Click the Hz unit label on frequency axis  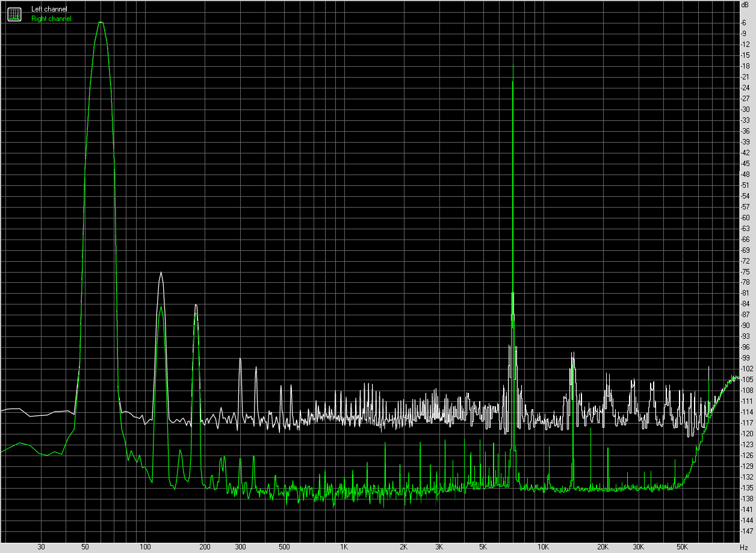pyautogui.click(x=744, y=546)
